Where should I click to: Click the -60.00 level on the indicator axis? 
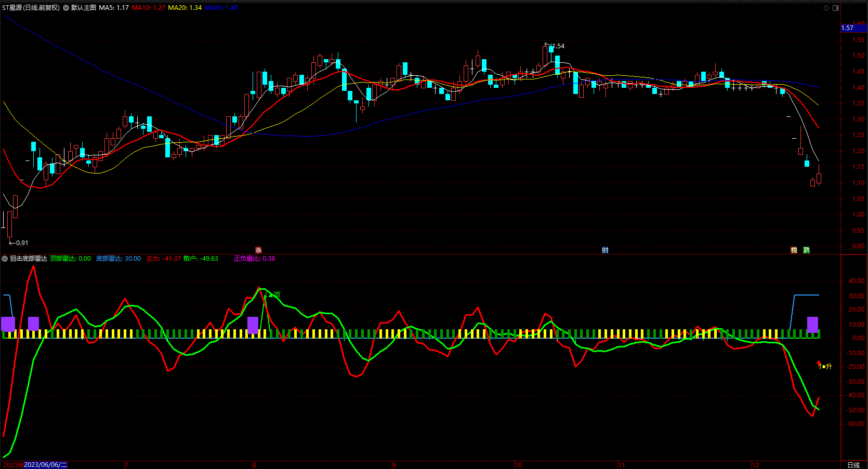[857, 424]
